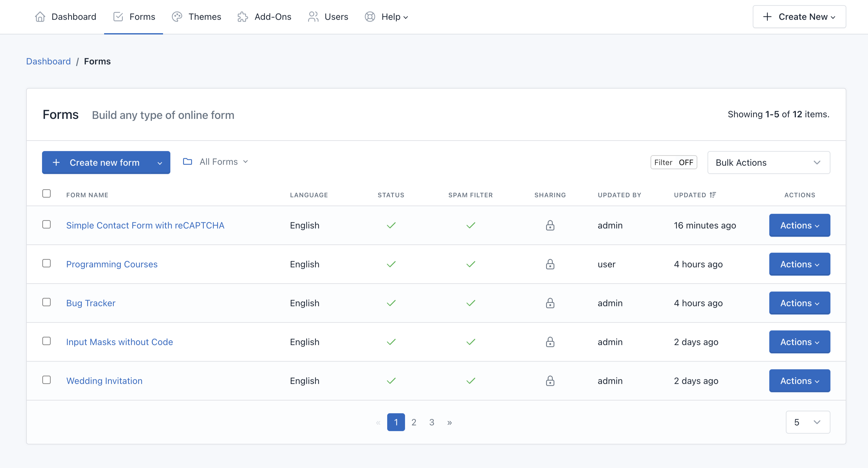
Task: Select the Programming Courses row checkbox
Action: click(46, 263)
